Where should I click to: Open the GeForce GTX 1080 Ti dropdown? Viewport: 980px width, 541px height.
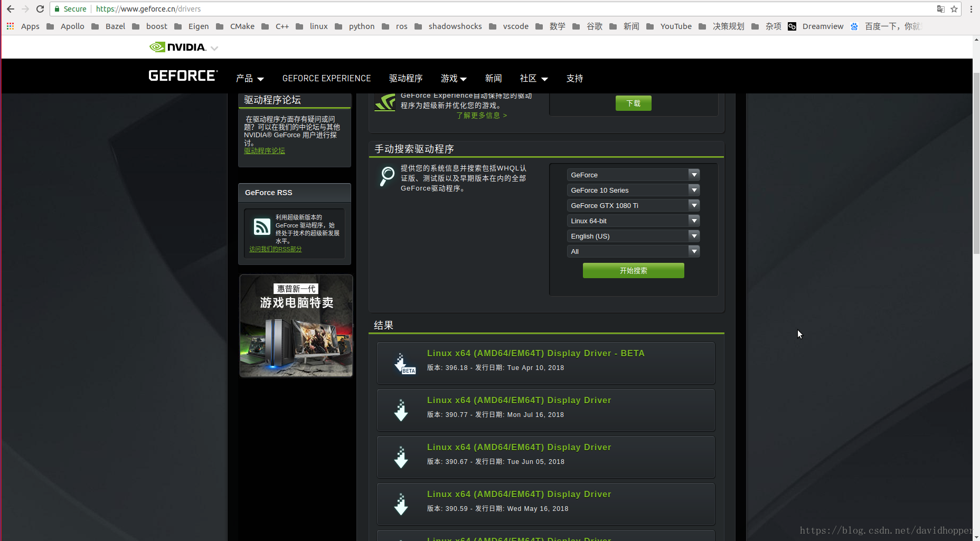pyautogui.click(x=633, y=205)
